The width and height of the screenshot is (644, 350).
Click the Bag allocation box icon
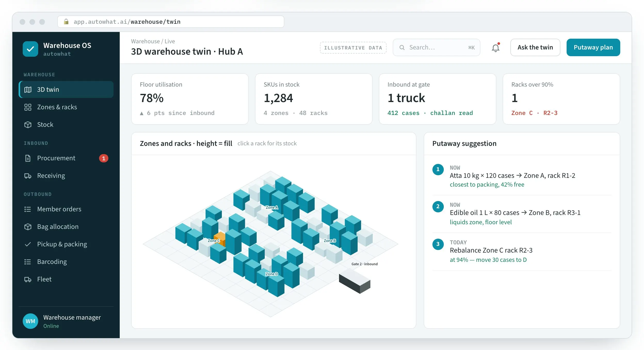point(28,227)
